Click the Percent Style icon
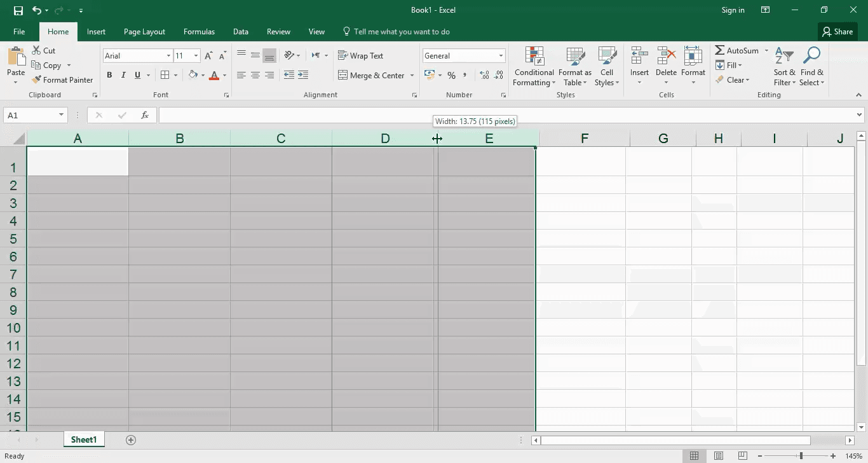 tap(451, 75)
